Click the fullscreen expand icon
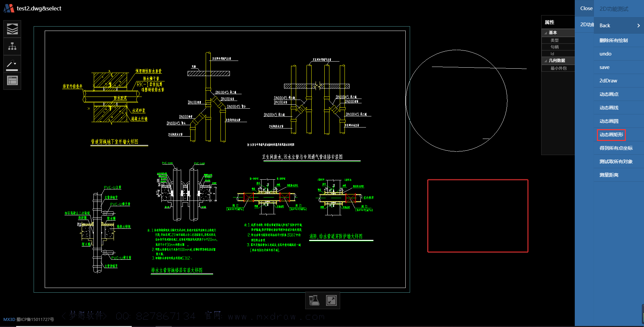This screenshot has height=327, width=644. (331, 300)
